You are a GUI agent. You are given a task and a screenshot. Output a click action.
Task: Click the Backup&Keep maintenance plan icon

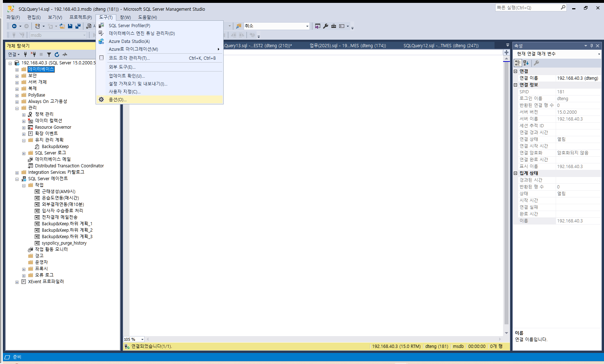37,147
